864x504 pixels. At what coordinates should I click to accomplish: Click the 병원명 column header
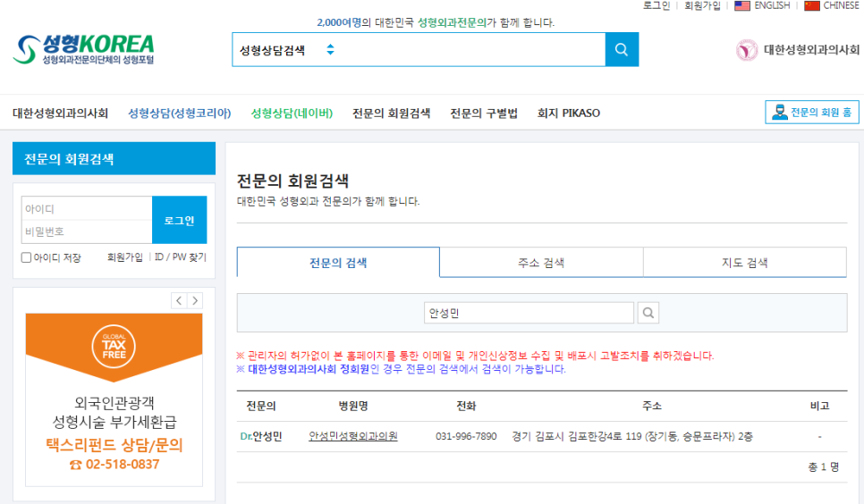click(353, 406)
